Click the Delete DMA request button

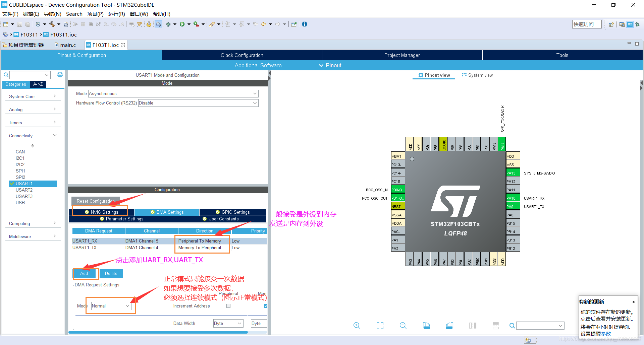111,273
